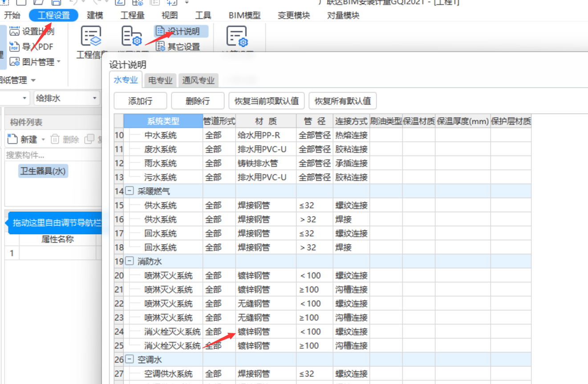Screen dimensions: 588x384
Task: Click the 连接方式 column header
Action: 352,121
